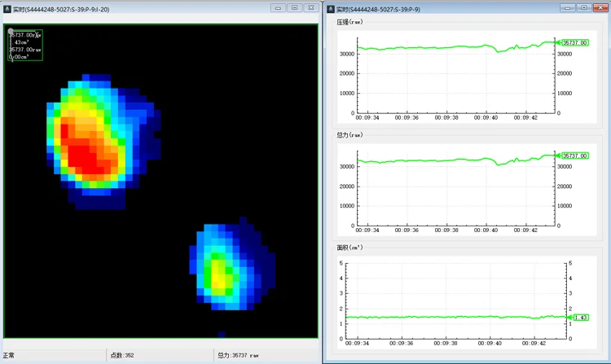Minimize the right chart window
Screen dimensions: 611x364
(567, 7)
